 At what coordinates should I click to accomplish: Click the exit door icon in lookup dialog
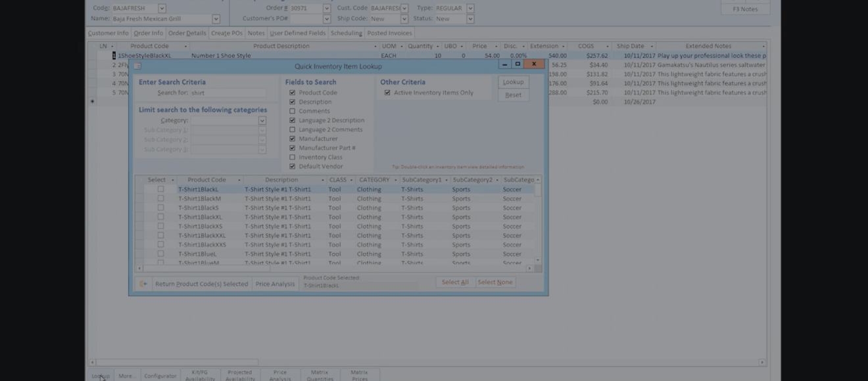click(x=143, y=284)
